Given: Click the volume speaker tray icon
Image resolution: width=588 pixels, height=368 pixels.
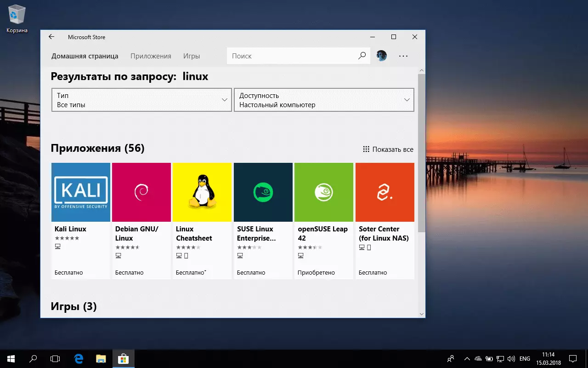Looking at the screenshot, I should pyautogui.click(x=510, y=358).
